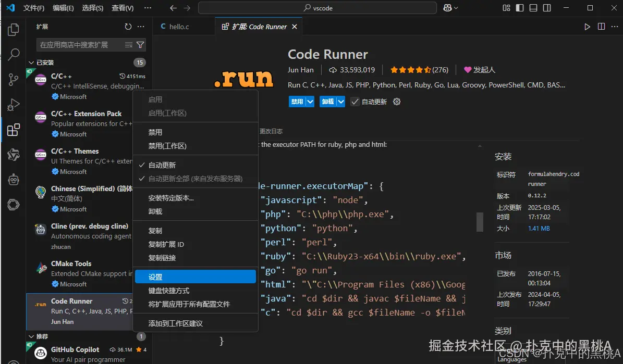623x364 pixels.
Task: Open the File menu
Action: [34, 8]
